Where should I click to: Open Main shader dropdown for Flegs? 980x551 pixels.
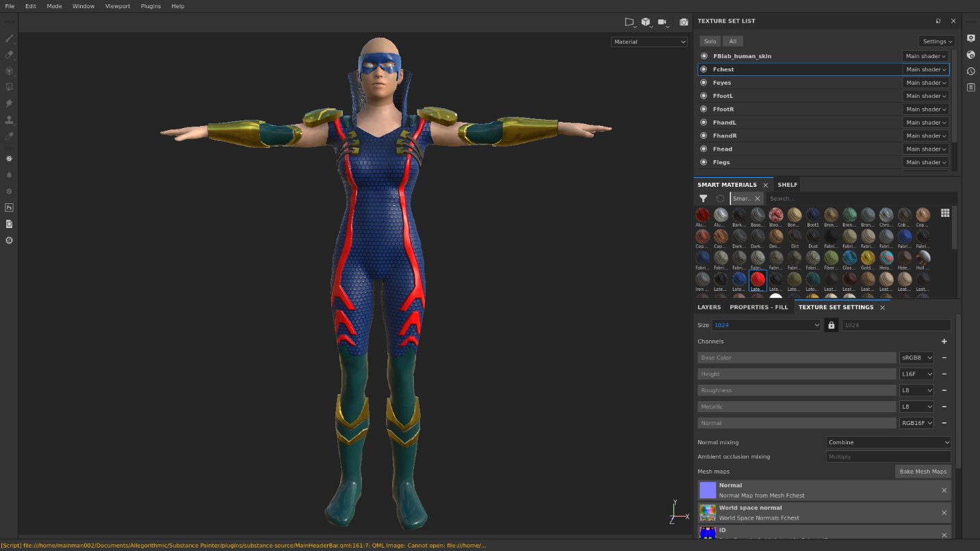tap(925, 162)
